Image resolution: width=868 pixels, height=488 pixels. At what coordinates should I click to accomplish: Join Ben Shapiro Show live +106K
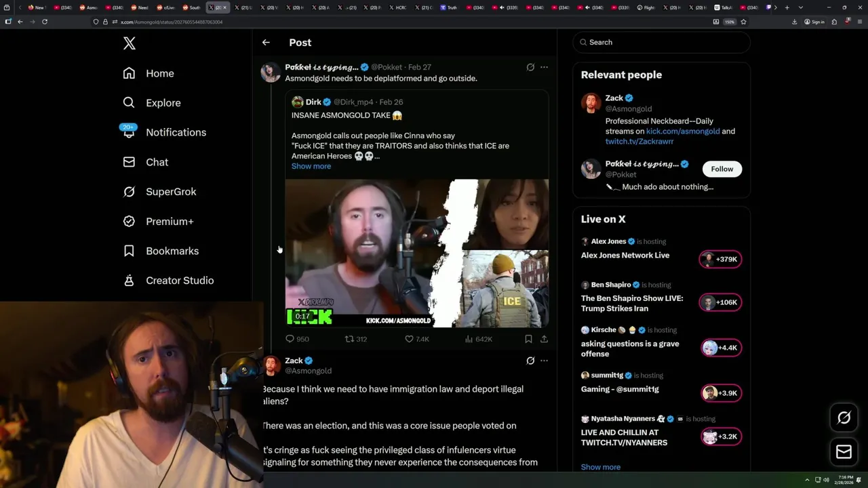click(720, 302)
